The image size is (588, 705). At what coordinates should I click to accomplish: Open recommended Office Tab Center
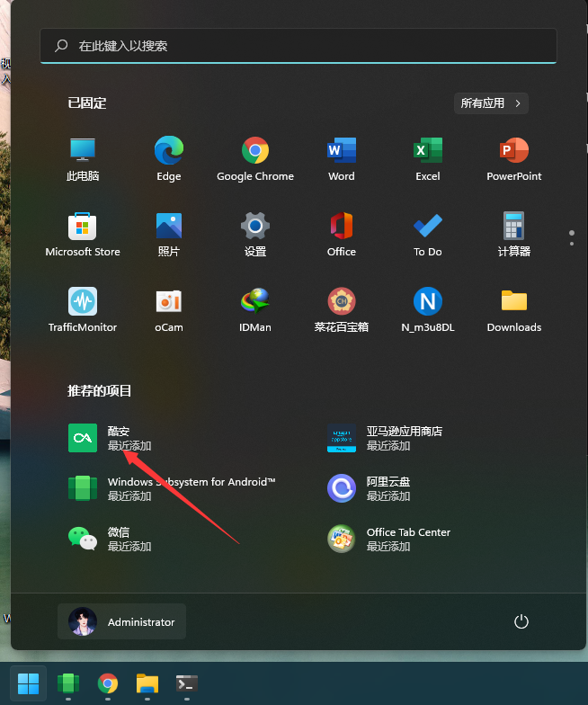pos(388,539)
